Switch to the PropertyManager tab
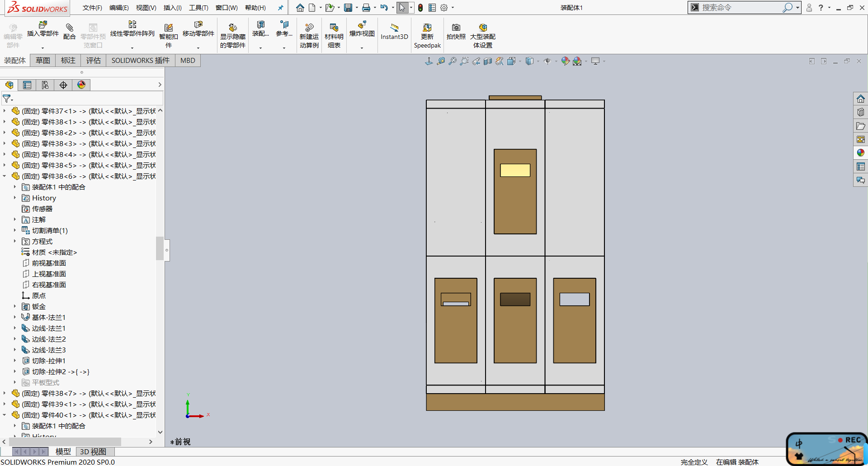868x466 pixels. pyautogui.click(x=27, y=85)
